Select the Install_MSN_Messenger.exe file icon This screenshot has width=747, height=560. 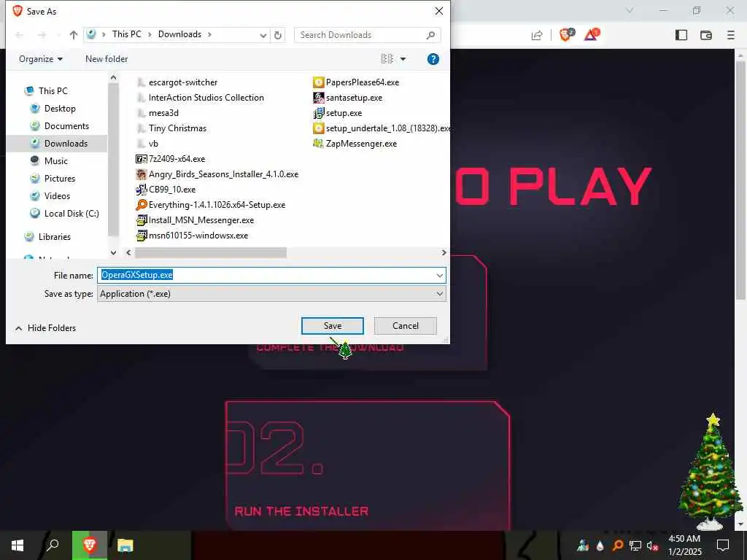(141, 220)
